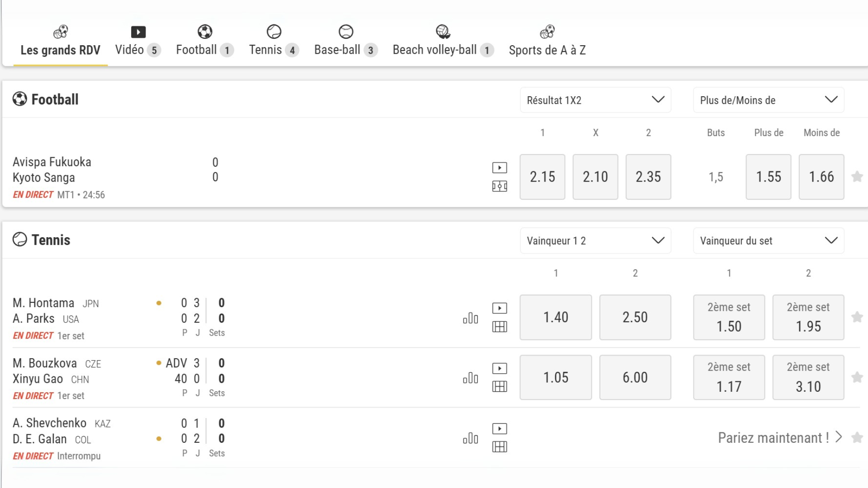Favorite the Avispa Fukuoka match
This screenshot has width=868, height=488.
click(857, 177)
